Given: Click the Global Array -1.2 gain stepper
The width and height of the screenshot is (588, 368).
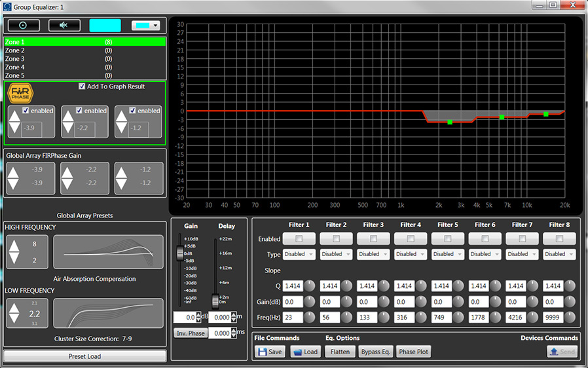Looking at the screenshot, I should point(121,178).
